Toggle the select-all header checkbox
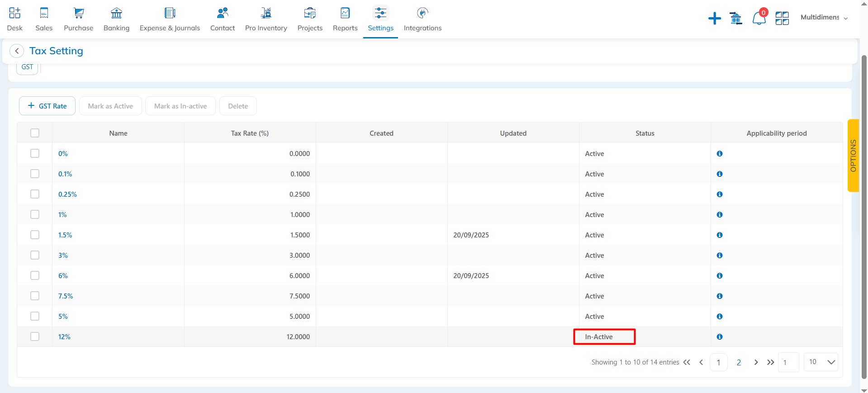868x393 pixels. tap(35, 133)
